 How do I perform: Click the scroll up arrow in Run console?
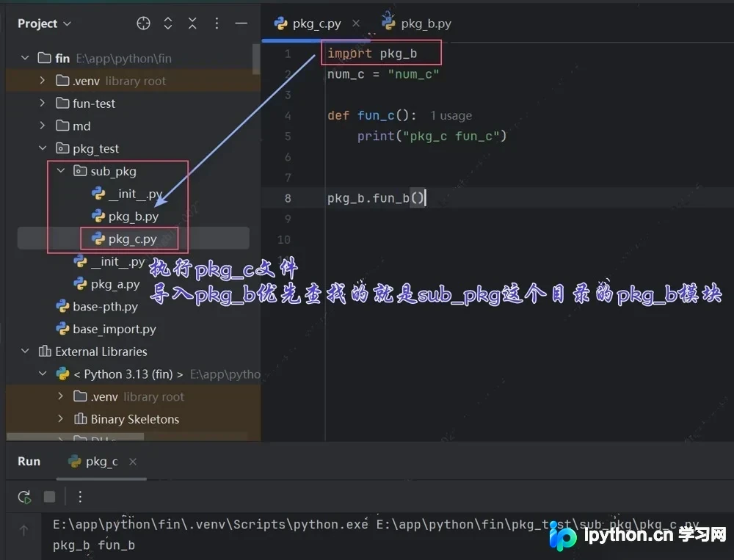point(23,530)
